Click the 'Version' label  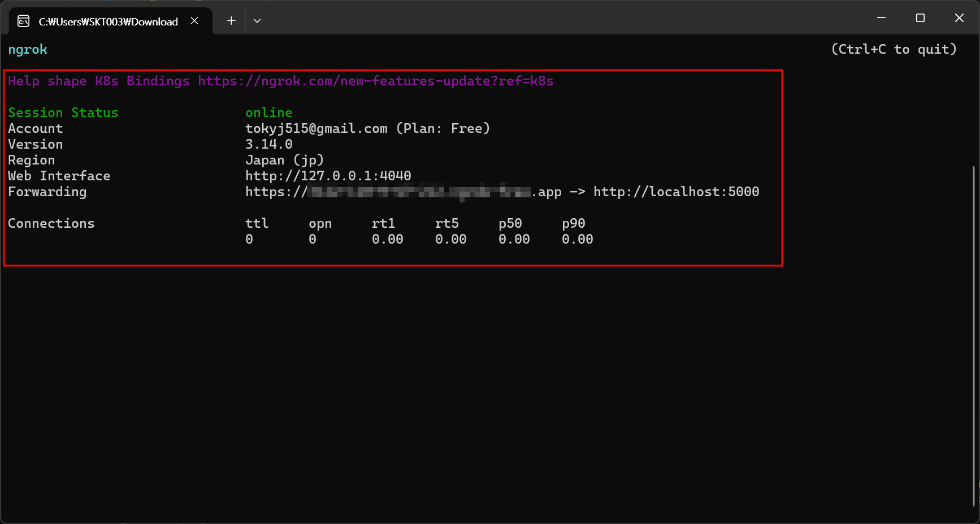(x=36, y=144)
